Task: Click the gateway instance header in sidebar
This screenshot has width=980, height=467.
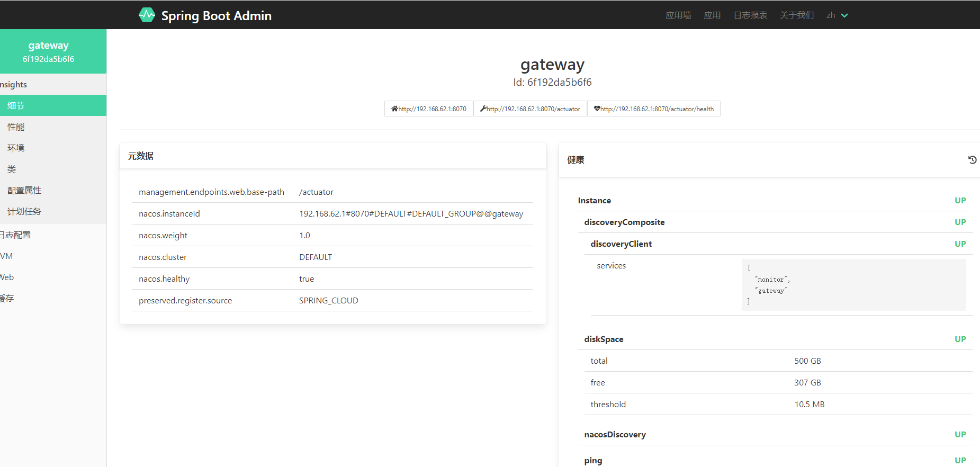Action: tap(53, 51)
